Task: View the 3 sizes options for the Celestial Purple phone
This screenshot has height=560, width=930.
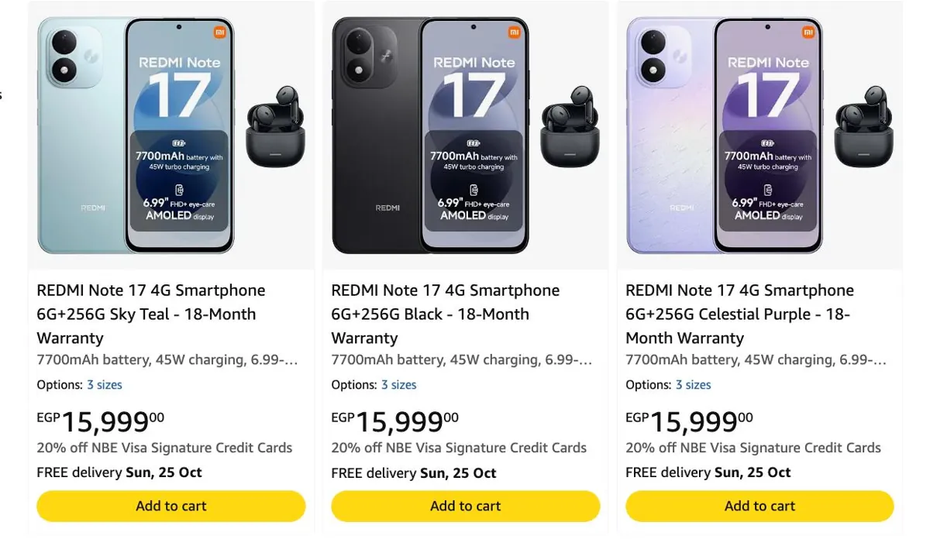Action: pos(693,385)
